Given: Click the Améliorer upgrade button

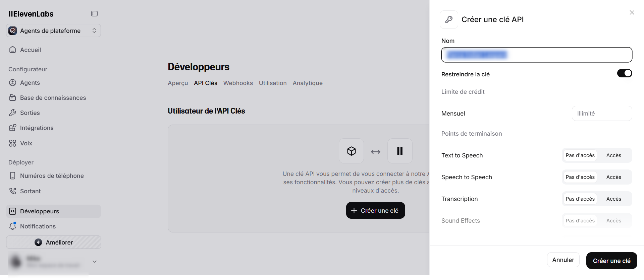Looking at the screenshot, I should point(53,242).
